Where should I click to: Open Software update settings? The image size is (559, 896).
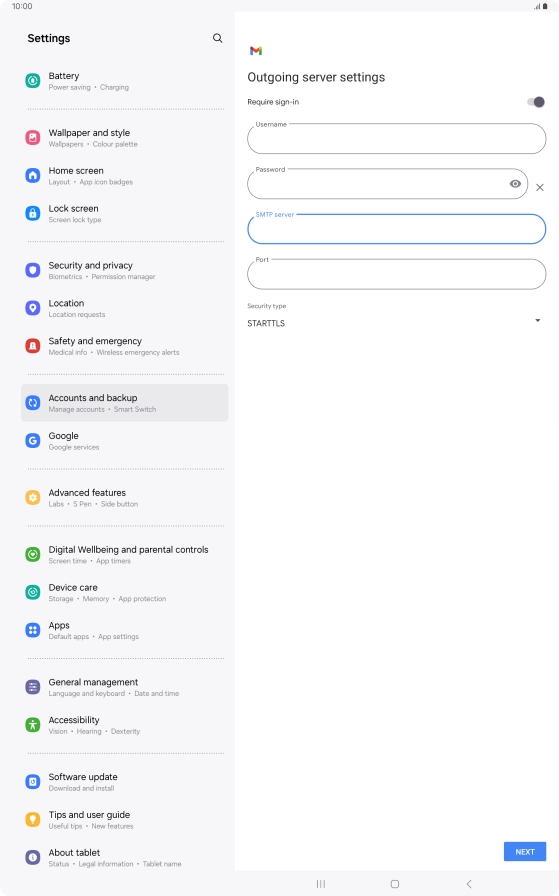125,782
